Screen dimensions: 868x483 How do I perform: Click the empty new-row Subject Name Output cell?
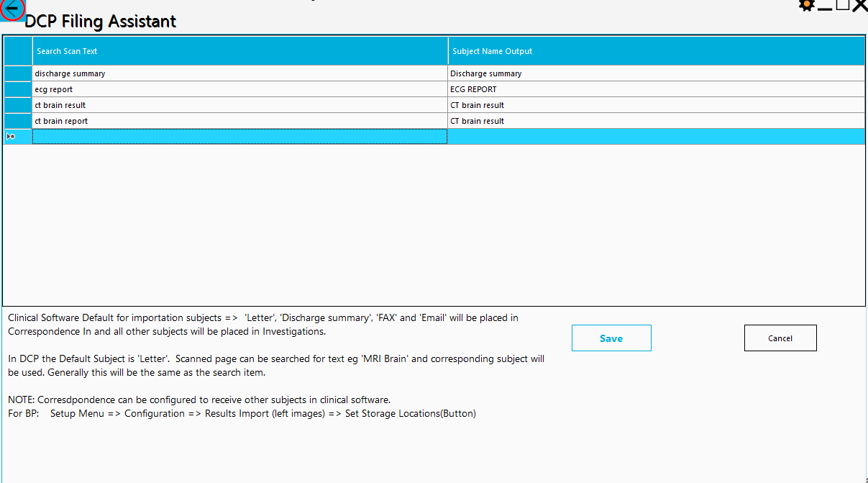(x=656, y=137)
